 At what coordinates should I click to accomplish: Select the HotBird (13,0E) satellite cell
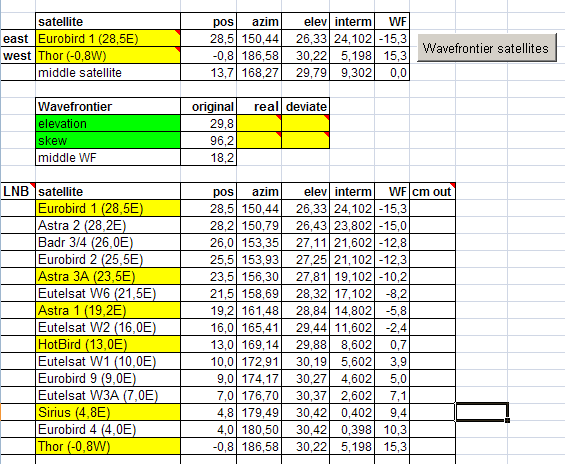coord(108,344)
